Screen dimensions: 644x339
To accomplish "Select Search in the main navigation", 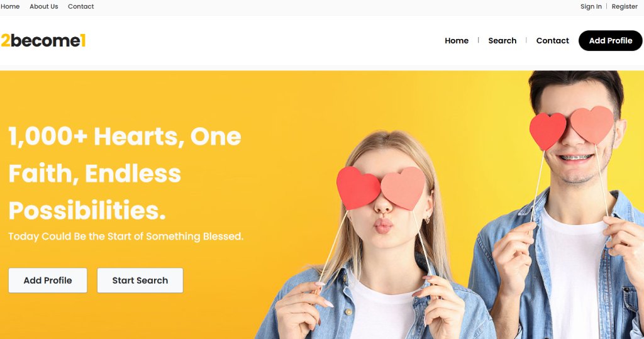I will click(x=502, y=41).
